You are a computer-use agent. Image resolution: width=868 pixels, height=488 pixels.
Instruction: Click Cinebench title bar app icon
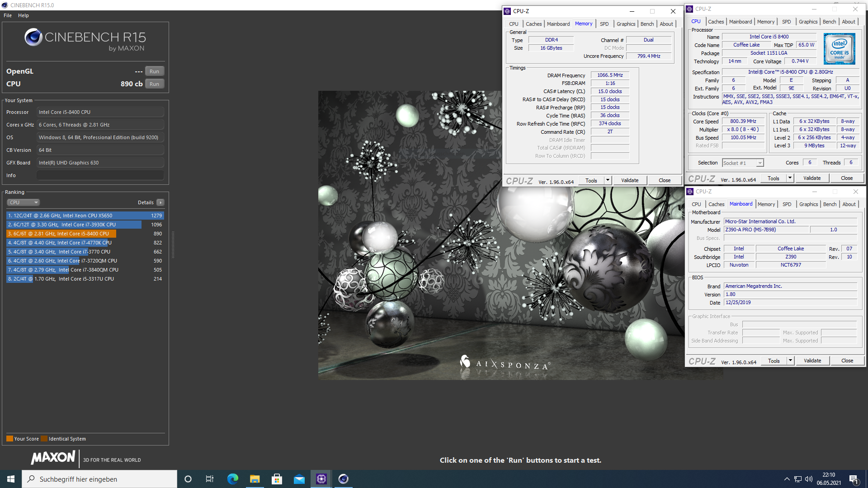(x=5, y=5)
